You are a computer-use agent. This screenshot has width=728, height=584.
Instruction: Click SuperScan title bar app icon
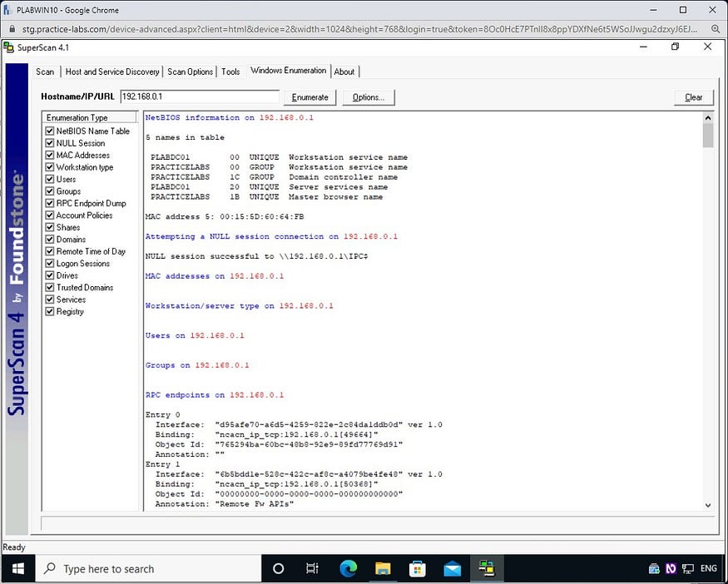8,47
